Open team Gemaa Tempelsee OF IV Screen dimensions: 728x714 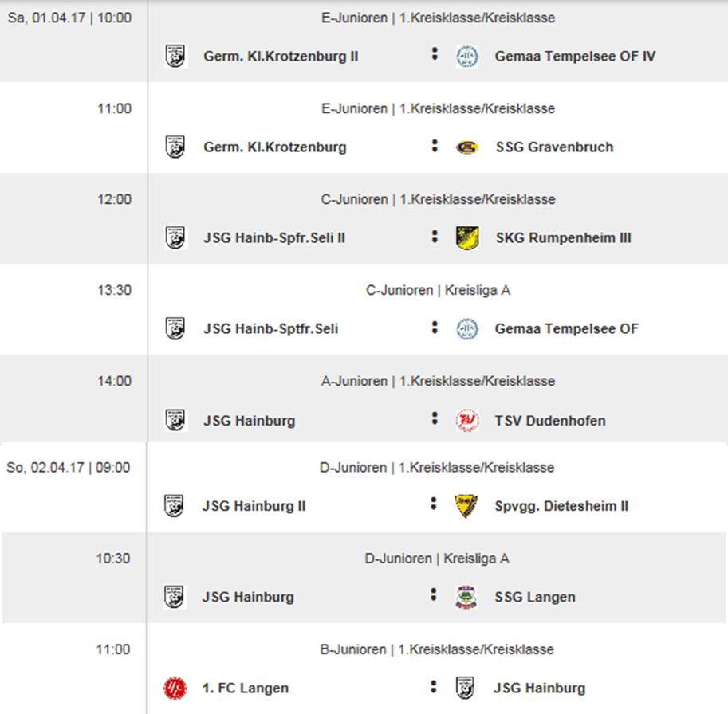click(575, 57)
